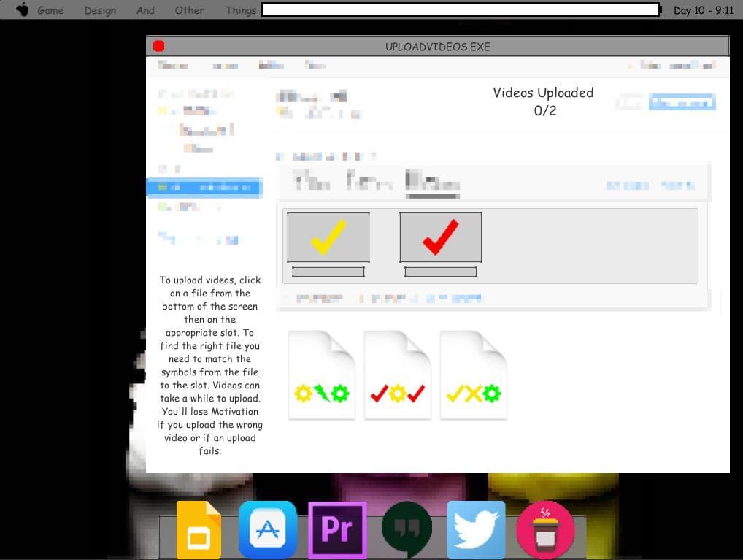Choose the red checkmark upload slot

[441, 237]
